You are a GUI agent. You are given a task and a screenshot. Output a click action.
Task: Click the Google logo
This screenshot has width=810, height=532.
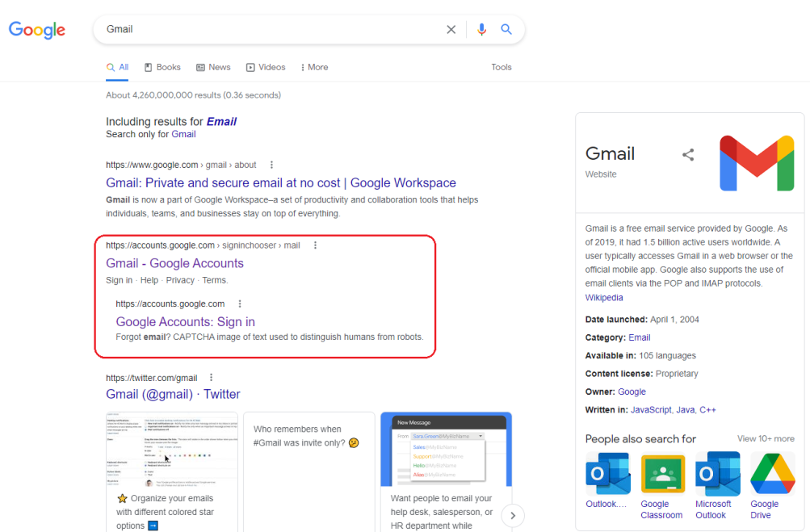click(37, 30)
